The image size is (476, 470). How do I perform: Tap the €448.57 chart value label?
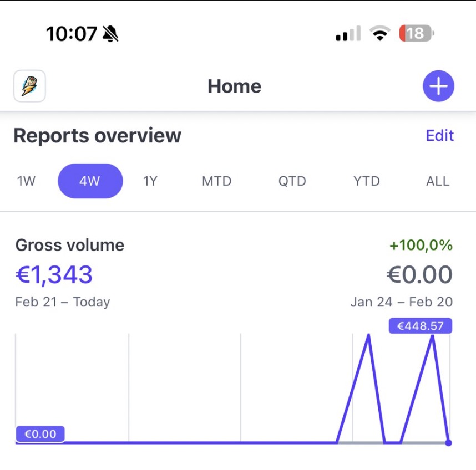(x=421, y=326)
